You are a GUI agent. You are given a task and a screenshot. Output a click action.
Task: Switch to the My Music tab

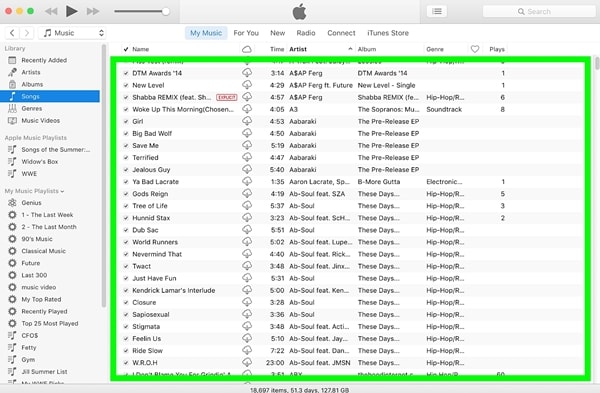[206, 33]
